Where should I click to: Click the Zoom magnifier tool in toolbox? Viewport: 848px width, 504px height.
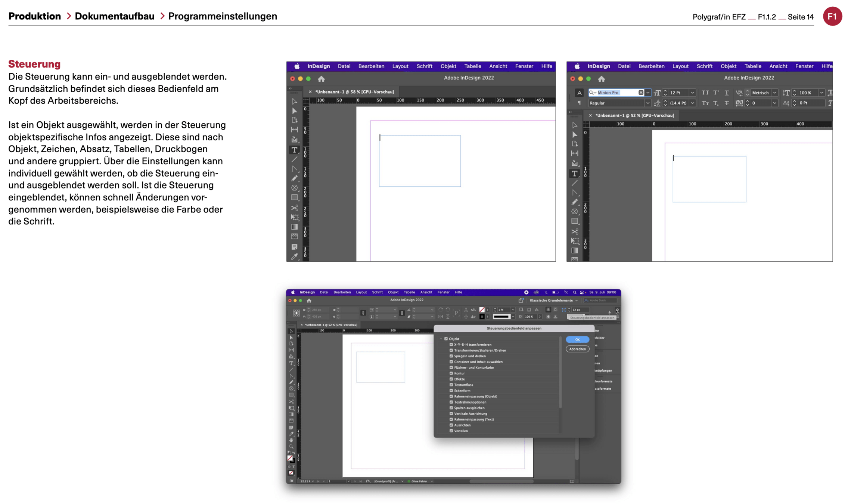[x=291, y=447]
